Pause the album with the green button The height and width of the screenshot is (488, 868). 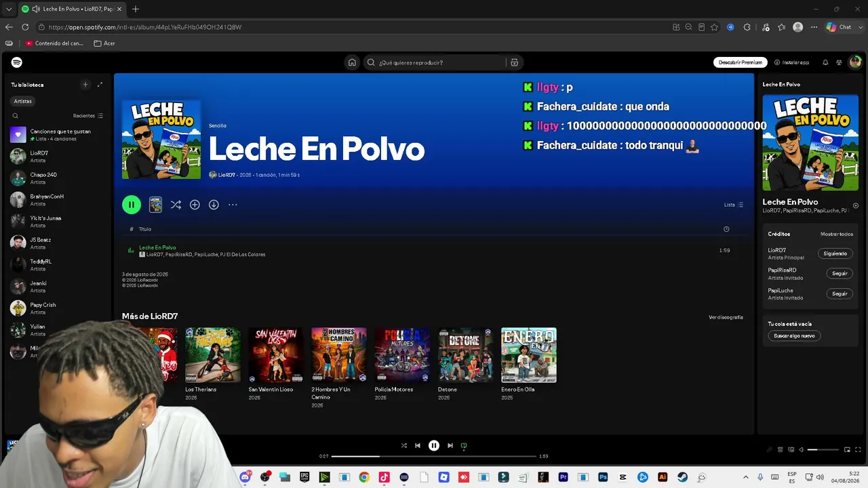click(132, 205)
